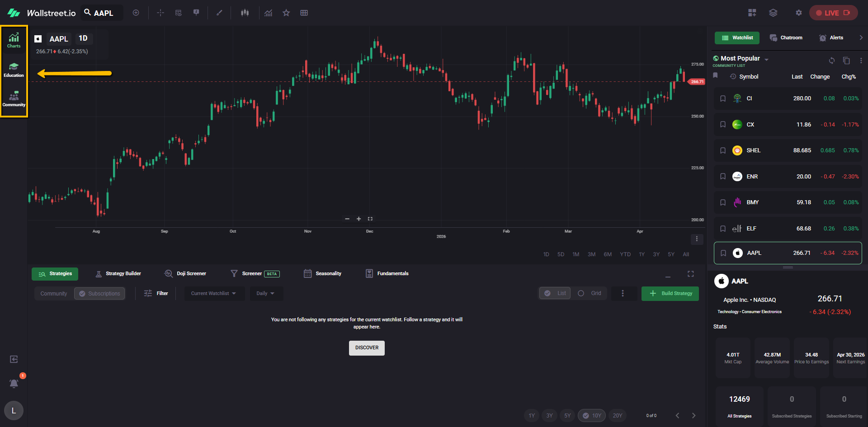
Task: Select the drawing brush tool
Action: pos(219,13)
